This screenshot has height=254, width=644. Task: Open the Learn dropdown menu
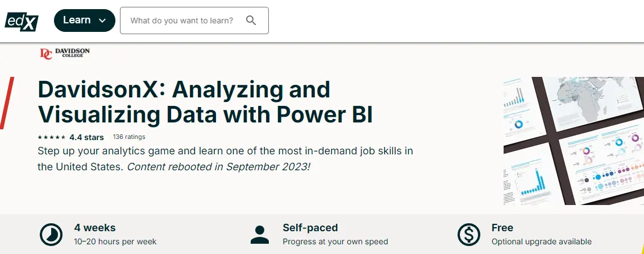point(85,20)
